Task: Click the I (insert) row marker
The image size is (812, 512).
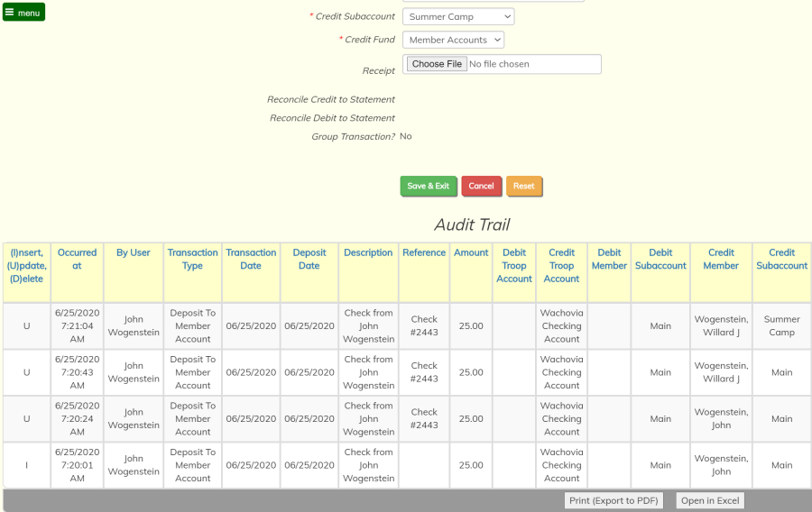Action: tap(27, 465)
